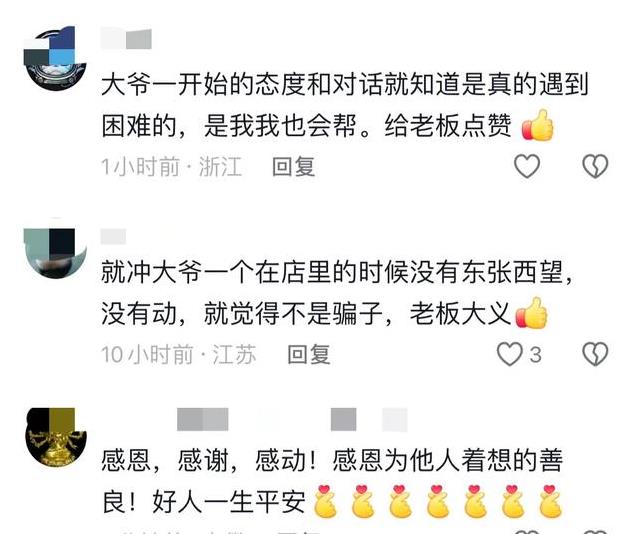Tap the third commenter's blurred username
636x534 pixels.
click(292, 419)
